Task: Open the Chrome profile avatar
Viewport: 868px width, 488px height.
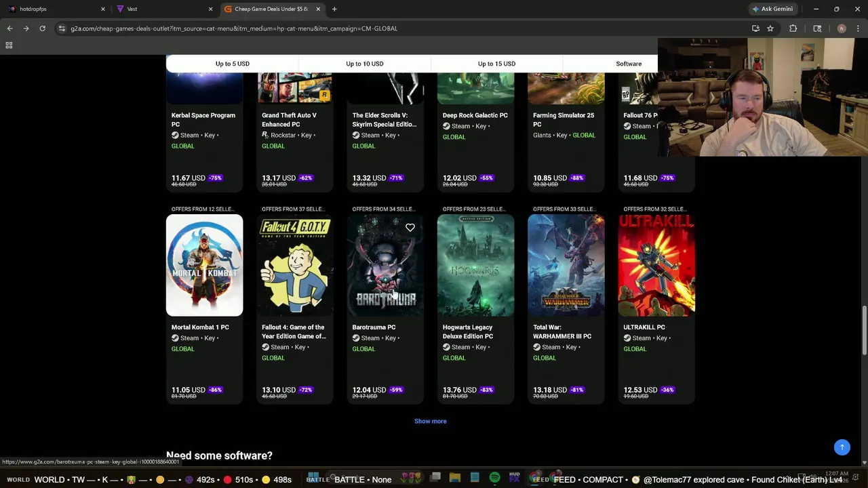Action: click(x=842, y=28)
